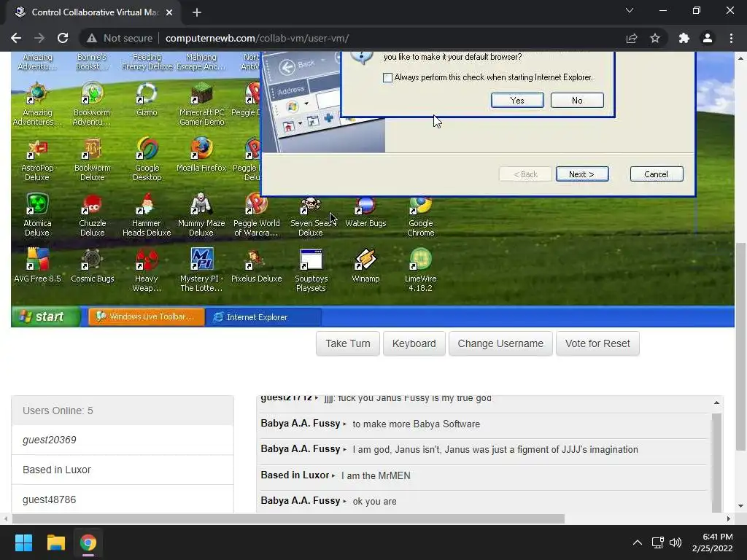This screenshot has width=747, height=560.
Task: Click Yes in default browser dialog
Action: [x=517, y=101]
